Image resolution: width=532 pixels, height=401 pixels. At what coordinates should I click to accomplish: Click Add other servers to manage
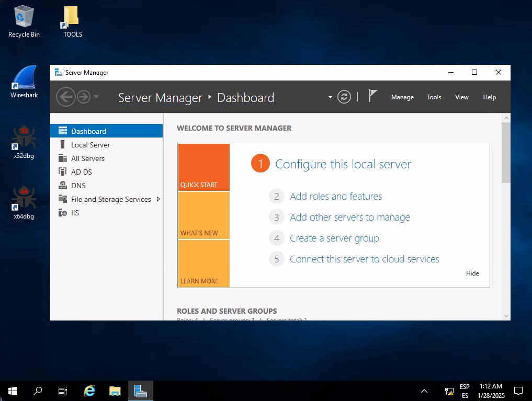click(x=350, y=217)
